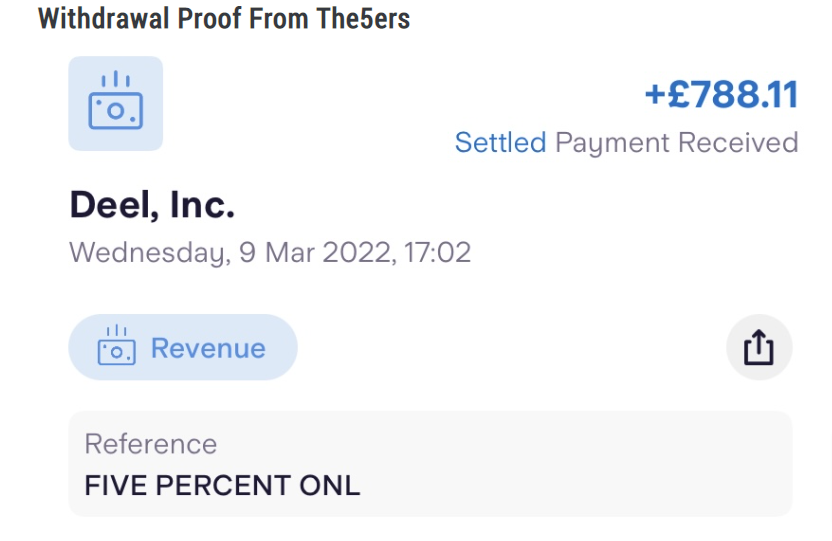This screenshot has width=832, height=541.
Task: Click the Wednesday, 9 Mar 2022 date
Action: point(232,252)
